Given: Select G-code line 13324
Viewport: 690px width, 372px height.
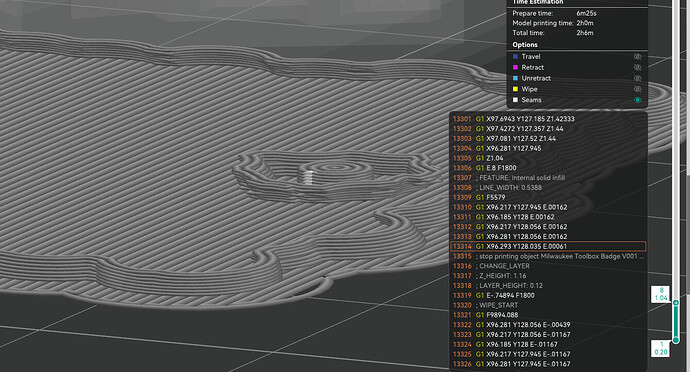Looking at the screenshot, I should (548, 344).
